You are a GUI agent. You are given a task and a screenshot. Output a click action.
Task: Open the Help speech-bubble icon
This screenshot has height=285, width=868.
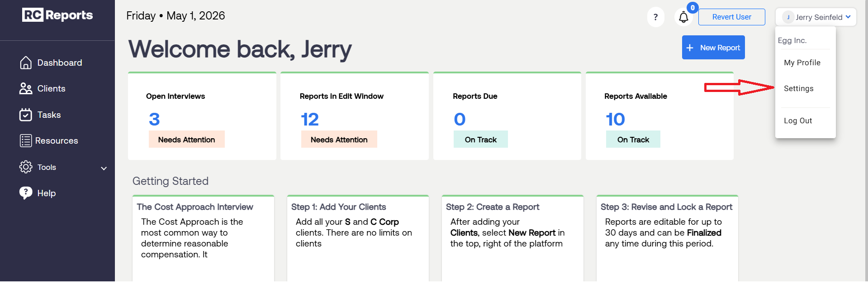[x=26, y=193]
